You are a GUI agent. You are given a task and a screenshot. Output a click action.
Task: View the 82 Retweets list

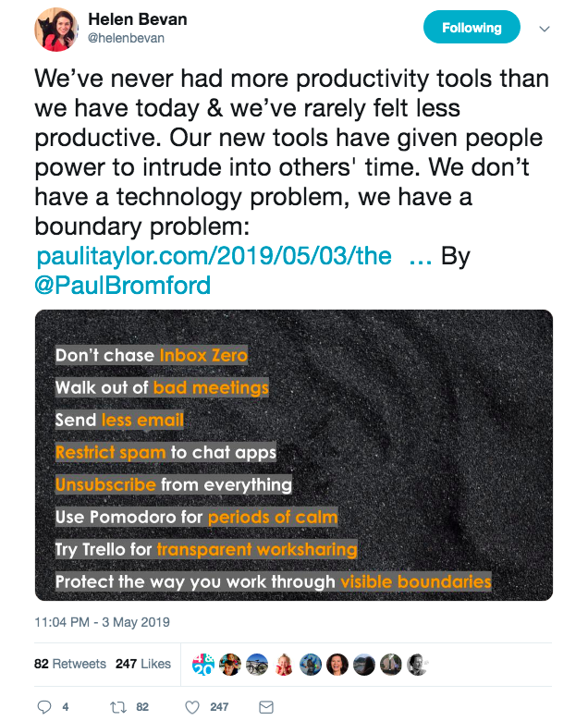pos(70,664)
